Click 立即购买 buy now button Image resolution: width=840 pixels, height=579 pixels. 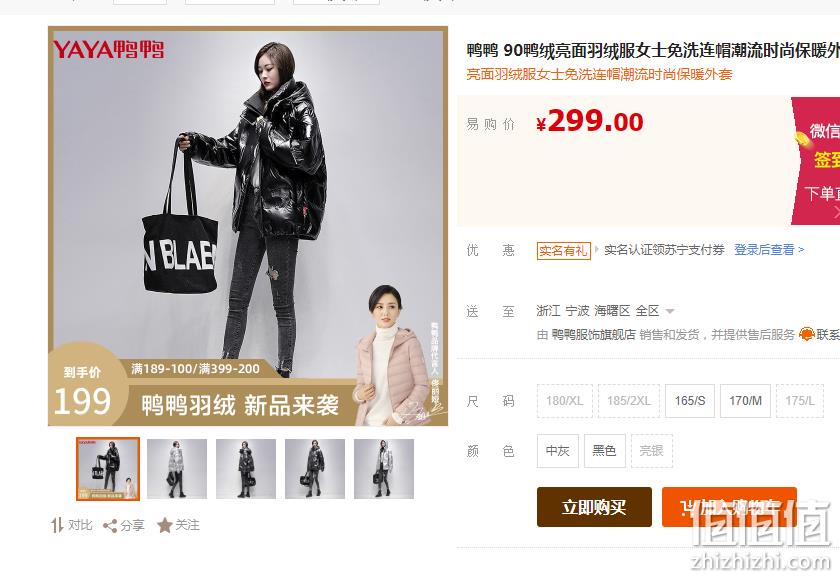(x=594, y=507)
